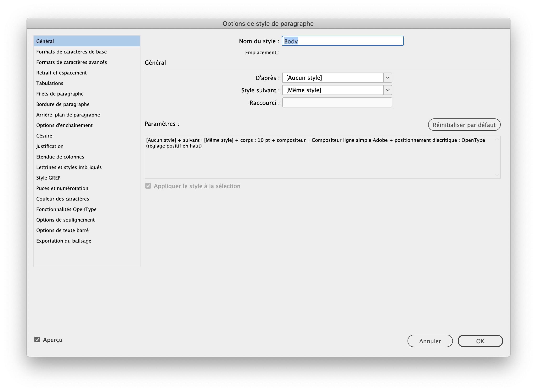
Task: Select Couleur des caractères settings
Action: coord(62,199)
